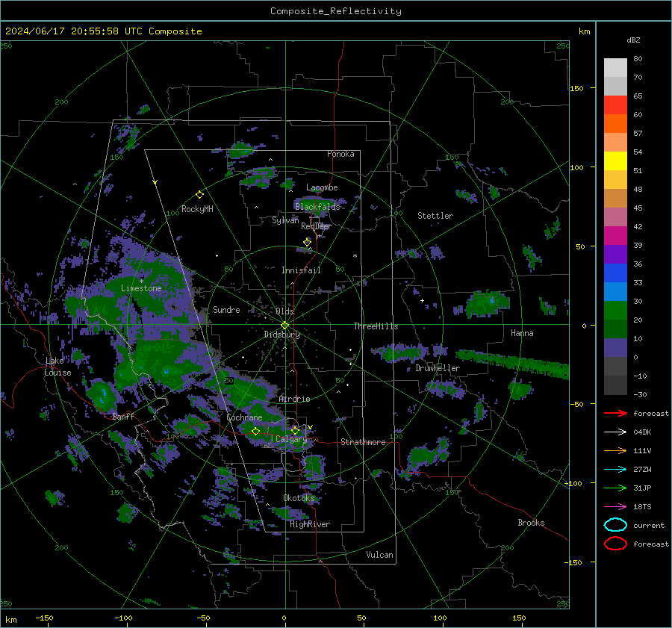Select the Innisfail label
This screenshot has width=672, height=628.
point(301,270)
